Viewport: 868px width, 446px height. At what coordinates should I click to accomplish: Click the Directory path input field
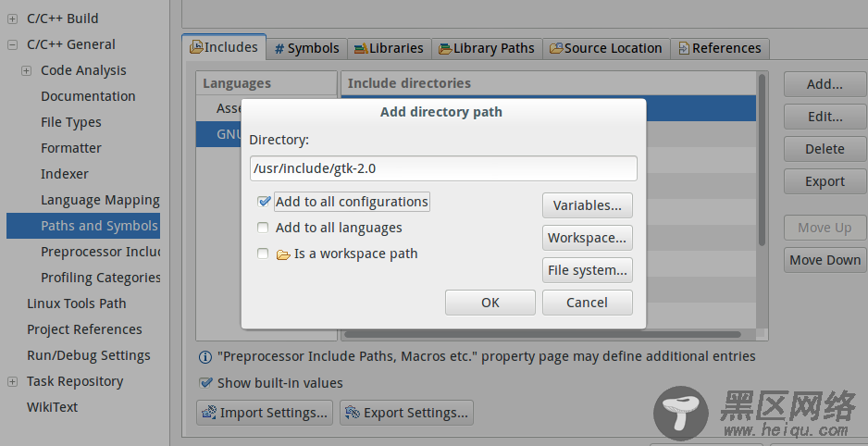tap(443, 168)
